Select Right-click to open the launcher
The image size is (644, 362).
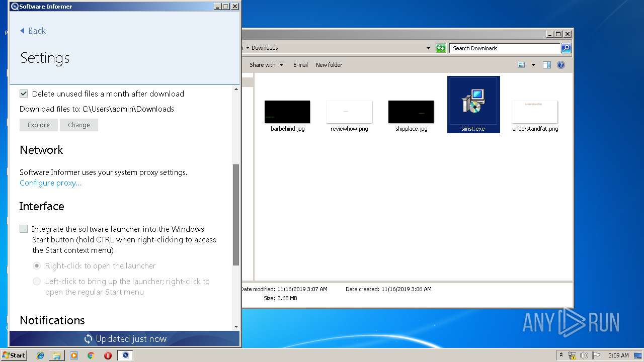[37, 265]
